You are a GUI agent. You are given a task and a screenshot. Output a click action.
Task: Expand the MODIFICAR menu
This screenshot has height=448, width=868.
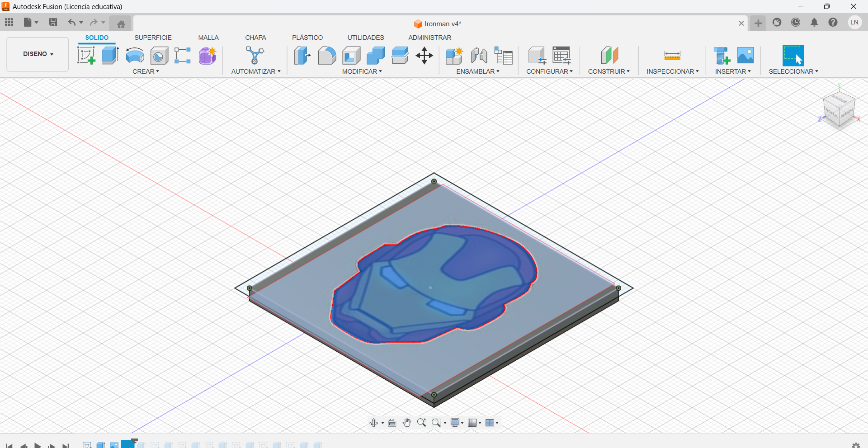click(x=362, y=71)
